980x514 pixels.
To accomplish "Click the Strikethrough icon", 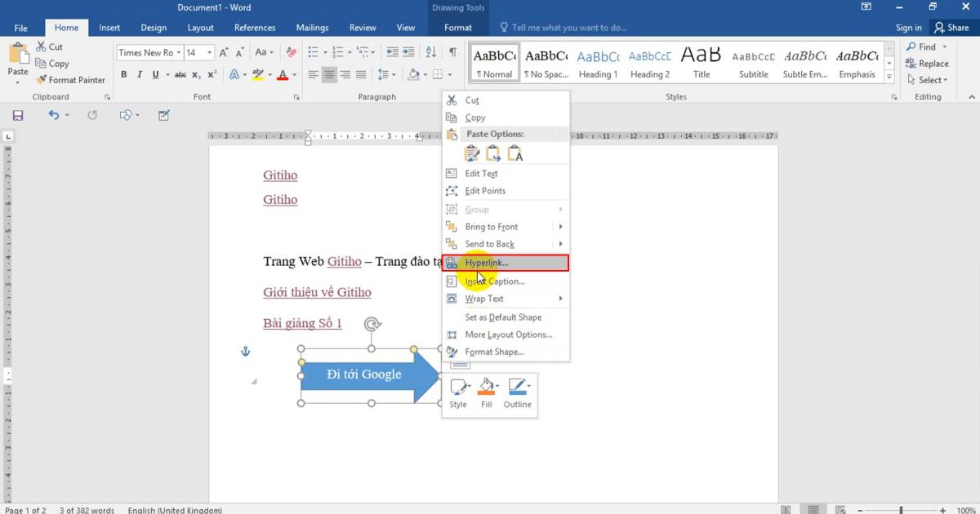I will click(180, 74).
